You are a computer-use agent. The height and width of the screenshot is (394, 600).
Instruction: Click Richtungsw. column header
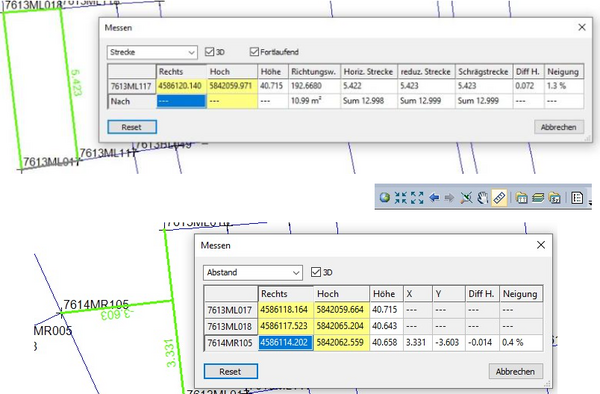[x=314, y=72]
